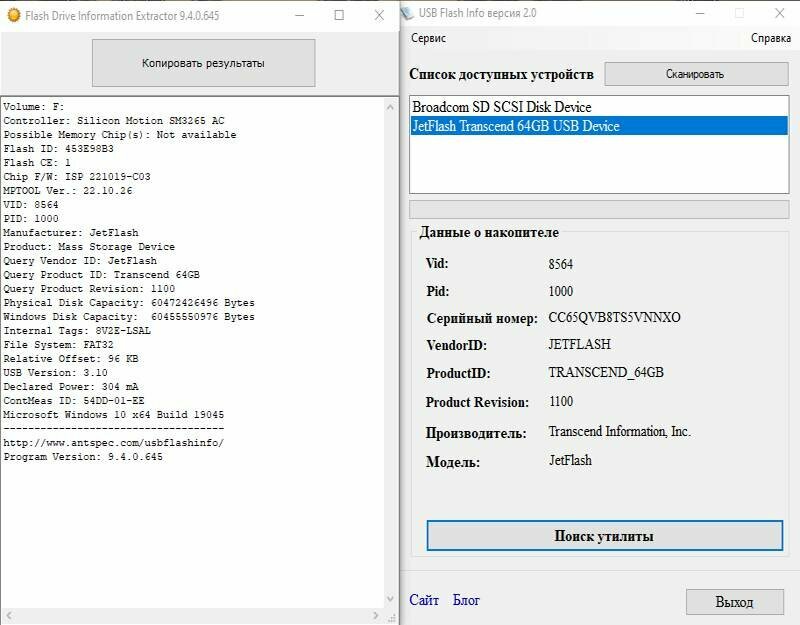Close the USB Flash Info window
This screenshot has height=625, width=800.
coord(780,13)
